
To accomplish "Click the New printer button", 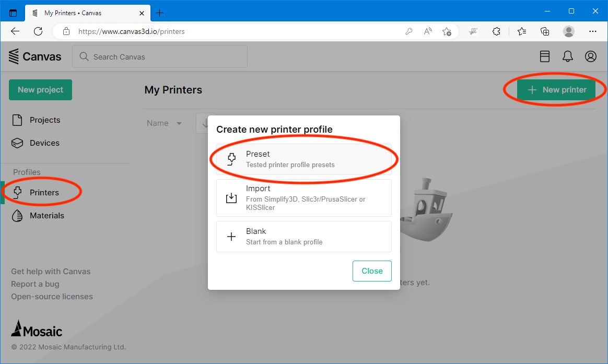I will click(556, 89).
